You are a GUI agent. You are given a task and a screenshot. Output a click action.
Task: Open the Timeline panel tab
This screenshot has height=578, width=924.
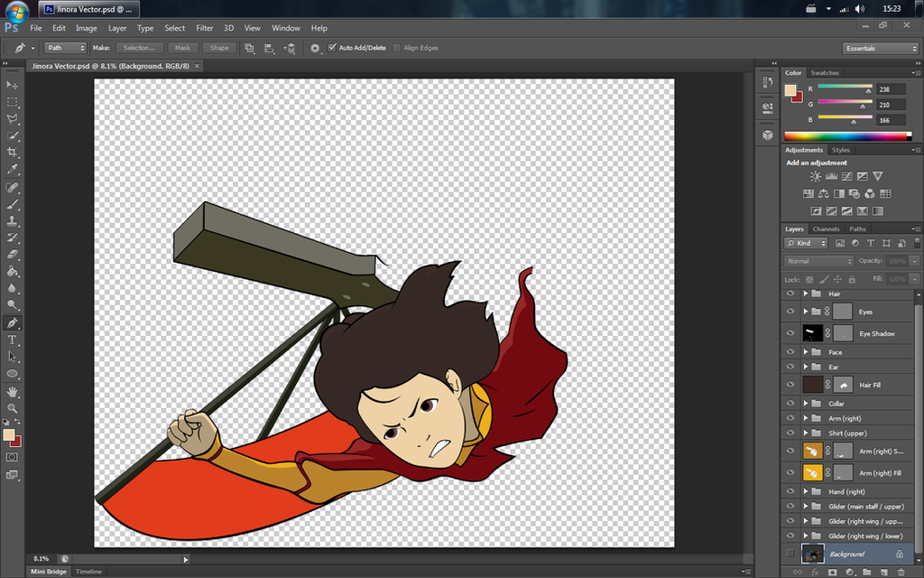(88, 572)
